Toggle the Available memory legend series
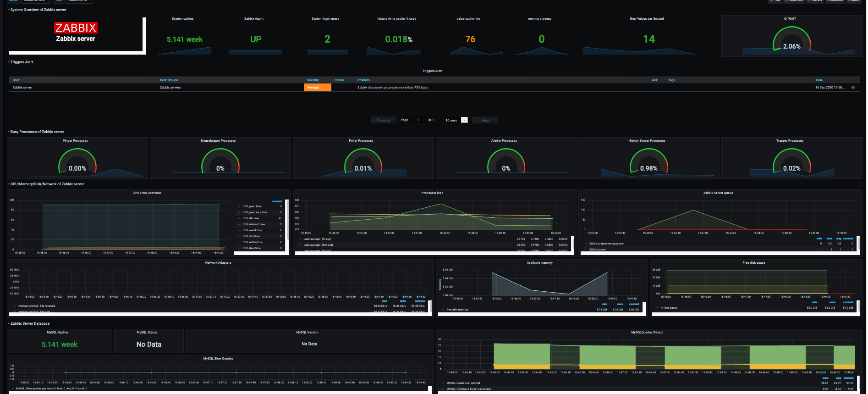 (x=457, y=310)
